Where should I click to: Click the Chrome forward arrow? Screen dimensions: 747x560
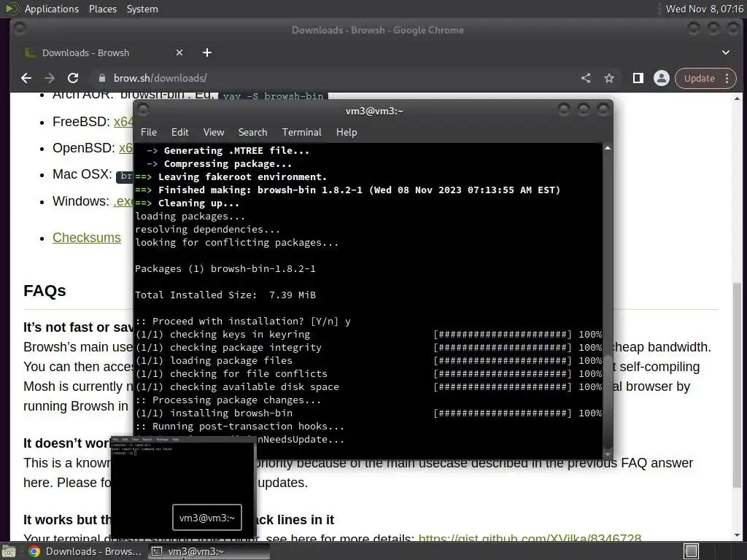[50, 78]
